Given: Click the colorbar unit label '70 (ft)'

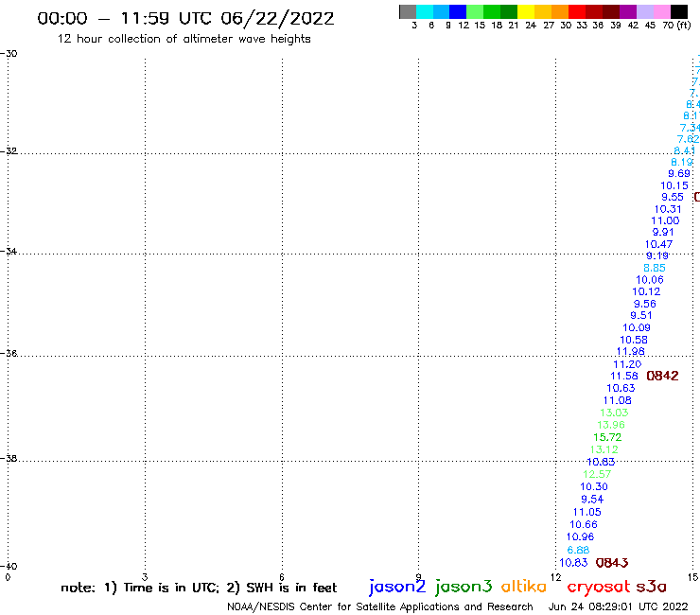Looking at the screenshot, I should [x=676, y=26].
